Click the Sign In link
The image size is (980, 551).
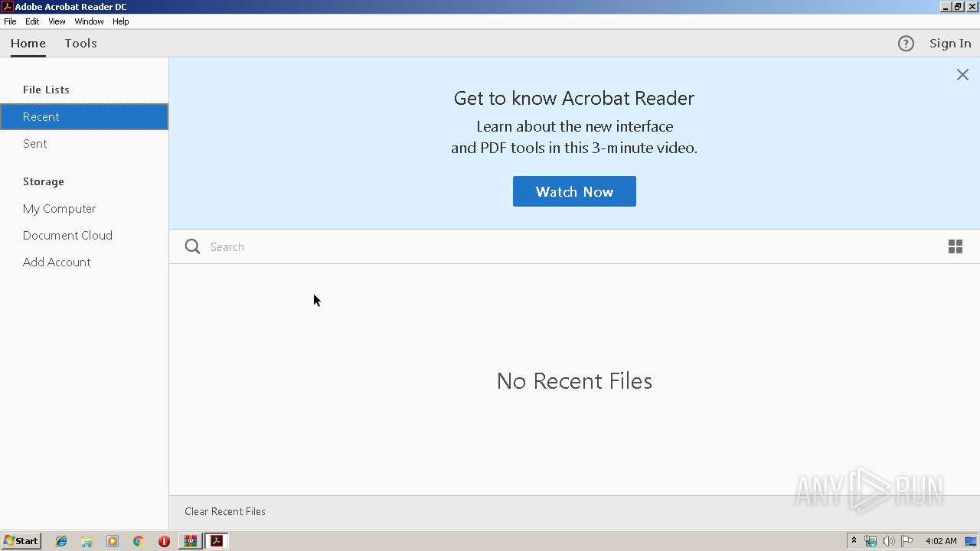click(950, 44)
